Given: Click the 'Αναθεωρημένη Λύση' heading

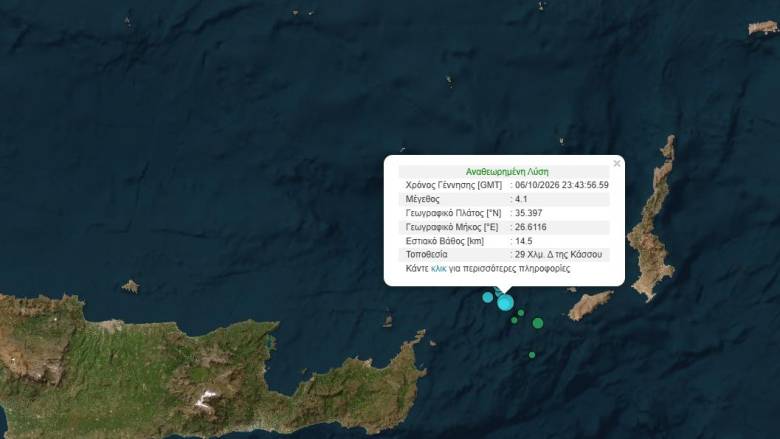Looking at the screenshot, I should pos(507,172).
